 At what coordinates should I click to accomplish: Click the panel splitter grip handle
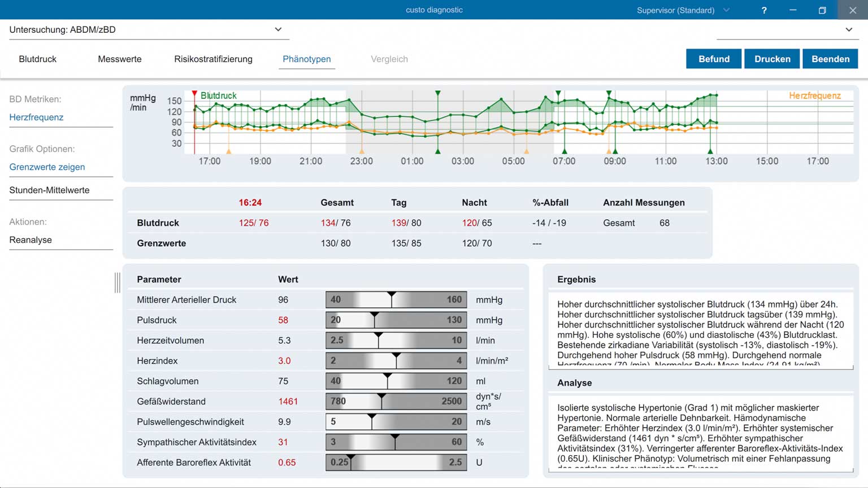[118, 282]
